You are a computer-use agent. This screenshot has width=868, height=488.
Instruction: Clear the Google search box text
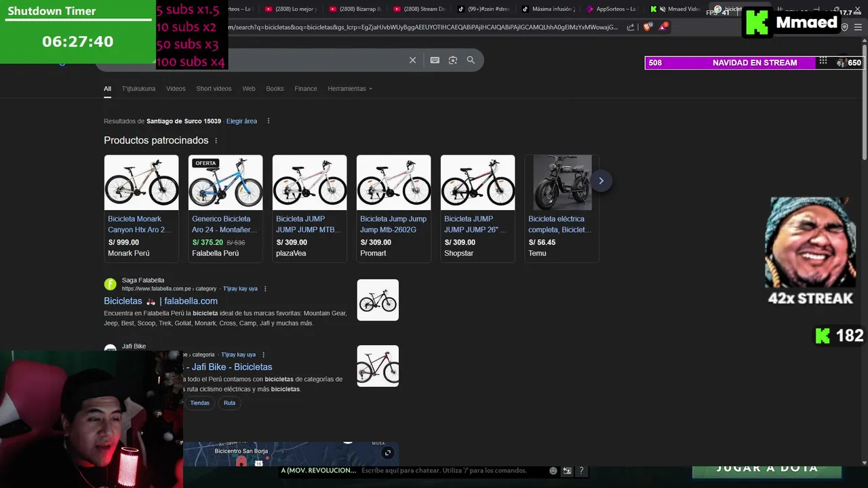412,60
